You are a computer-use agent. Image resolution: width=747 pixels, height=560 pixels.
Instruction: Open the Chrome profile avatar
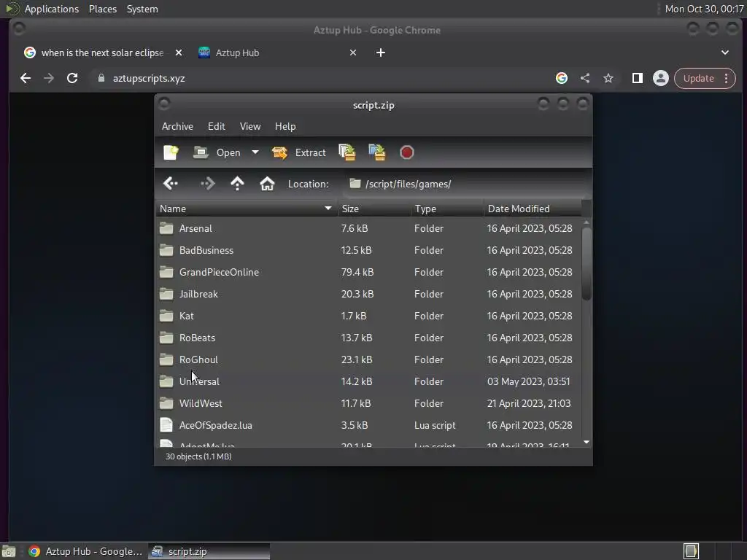coord(661,79)
